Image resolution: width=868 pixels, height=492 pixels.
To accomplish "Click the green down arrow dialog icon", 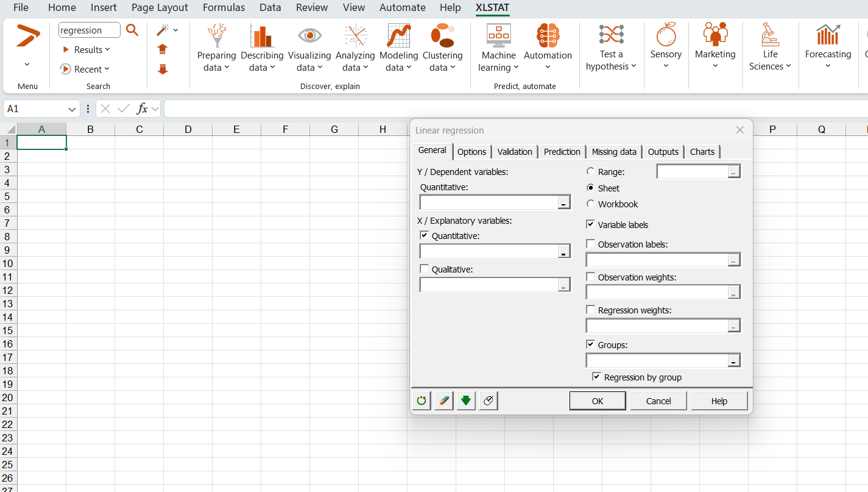I will click(x=466, y=401).
